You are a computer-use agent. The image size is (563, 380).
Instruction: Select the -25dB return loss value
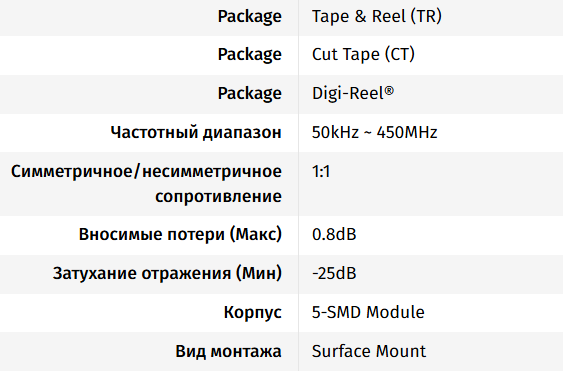click(x=334, y=273)
